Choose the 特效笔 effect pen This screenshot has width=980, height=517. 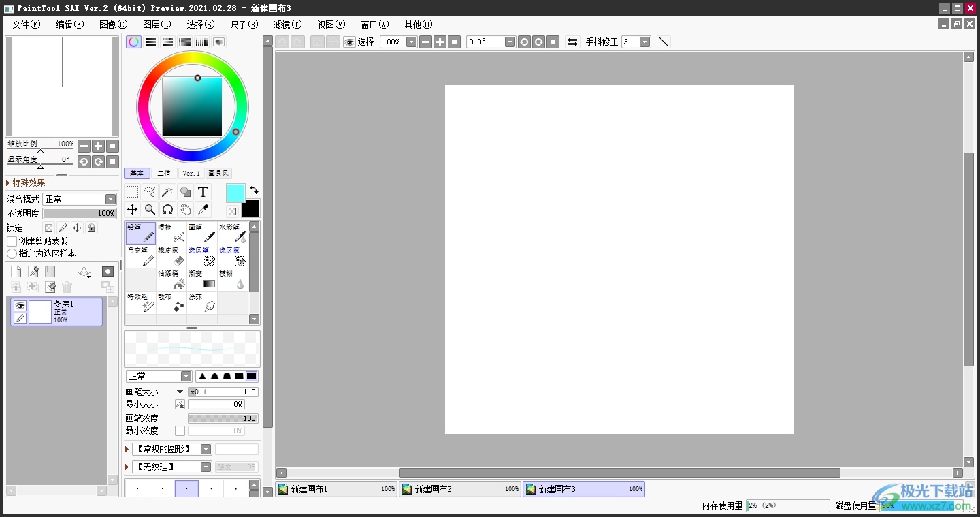[x=141, y=302]
